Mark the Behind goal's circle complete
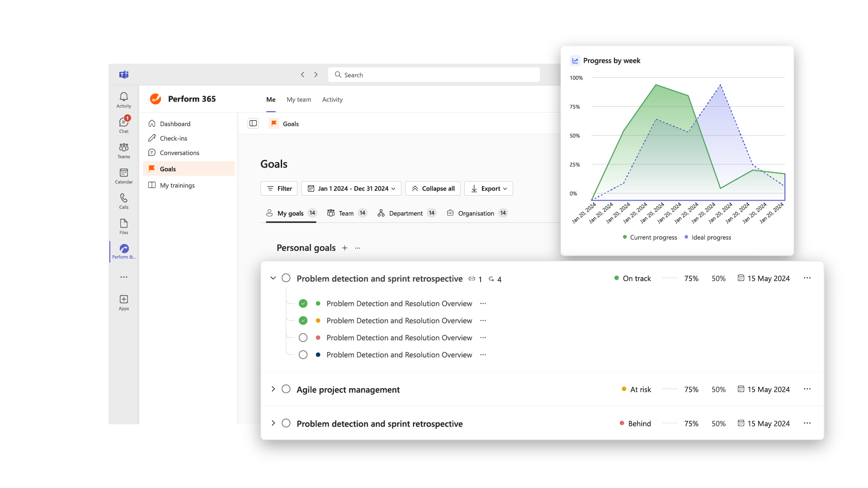868x488 pixels. [x=286, y=423]
